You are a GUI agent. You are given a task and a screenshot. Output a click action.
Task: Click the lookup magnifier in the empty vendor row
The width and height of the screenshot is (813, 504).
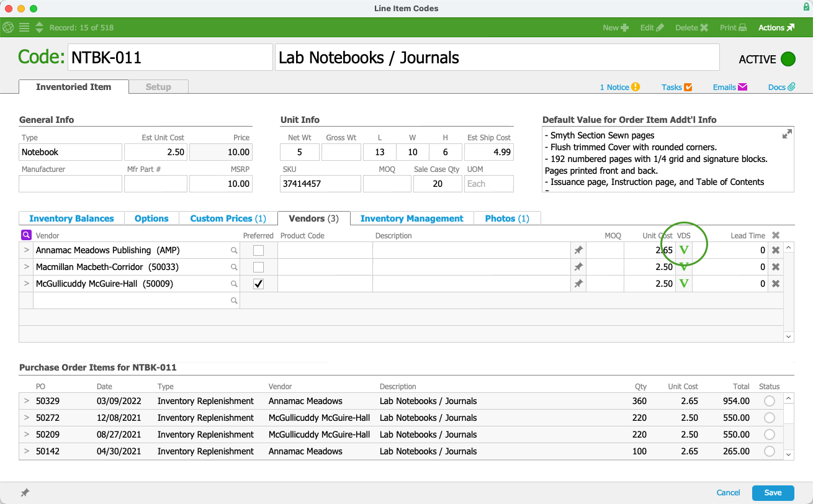click(234, 300)
